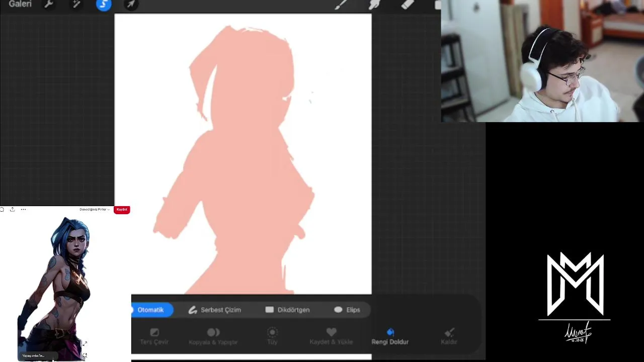Tap the Tüy feather option
Screen dimensions: 644x362
click(272, 336)
